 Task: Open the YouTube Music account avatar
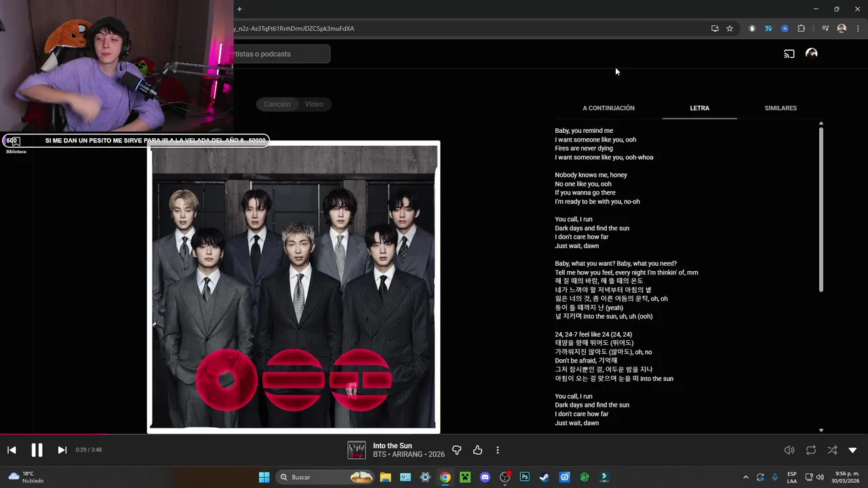tap(811, 54)
